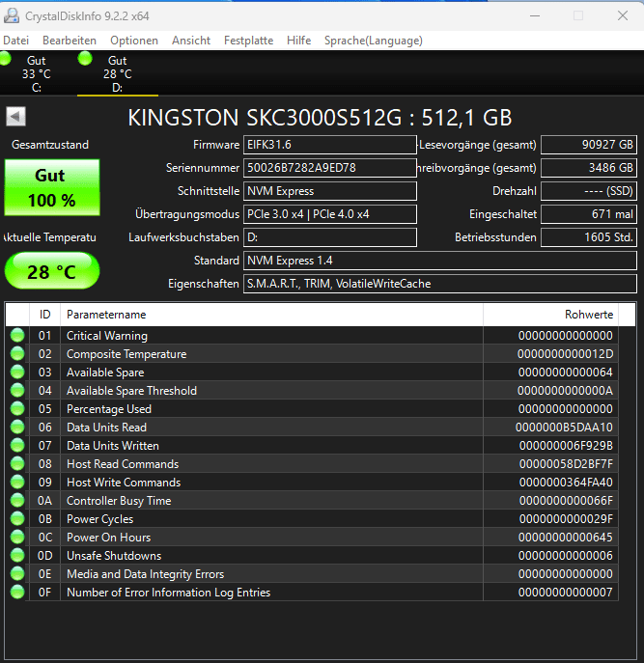Click the ID column header
This screenshot has width=644, height=663.
point(44,315)
